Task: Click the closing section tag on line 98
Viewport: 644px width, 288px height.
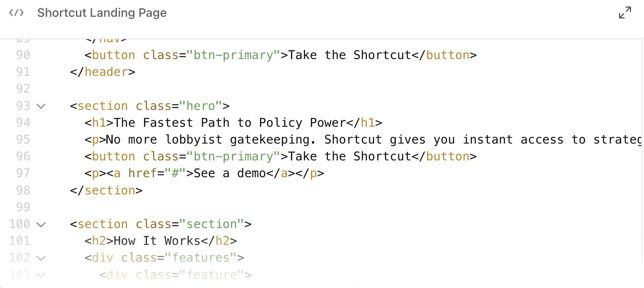Action: 106,190
